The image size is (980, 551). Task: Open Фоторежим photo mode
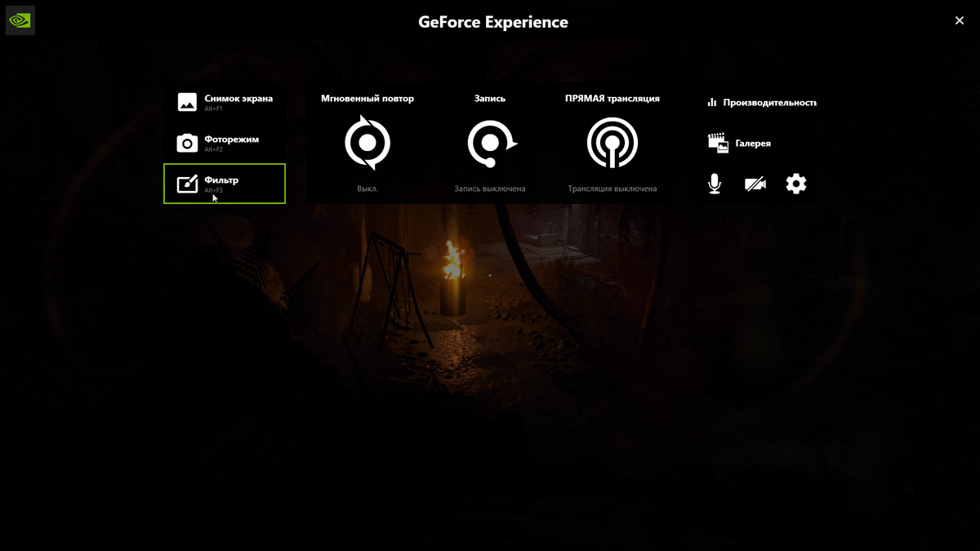coord(225,143)
